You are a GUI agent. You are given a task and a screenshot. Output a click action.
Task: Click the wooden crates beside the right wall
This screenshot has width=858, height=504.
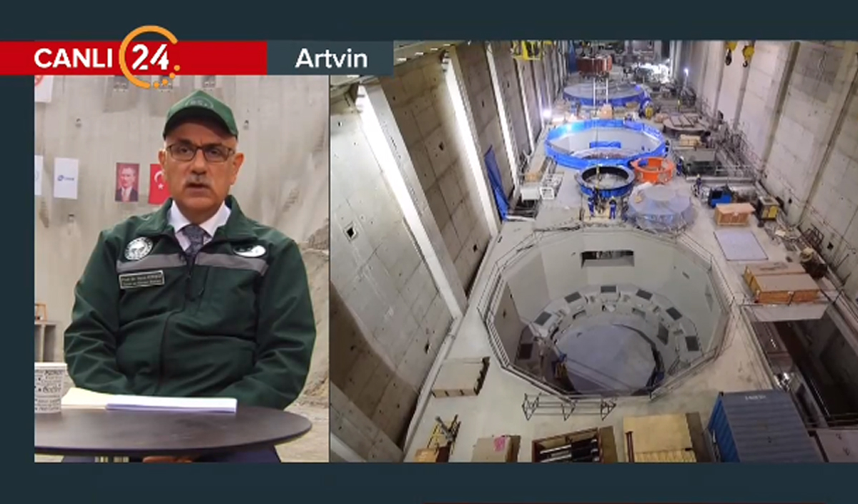(x=781, y=282)
